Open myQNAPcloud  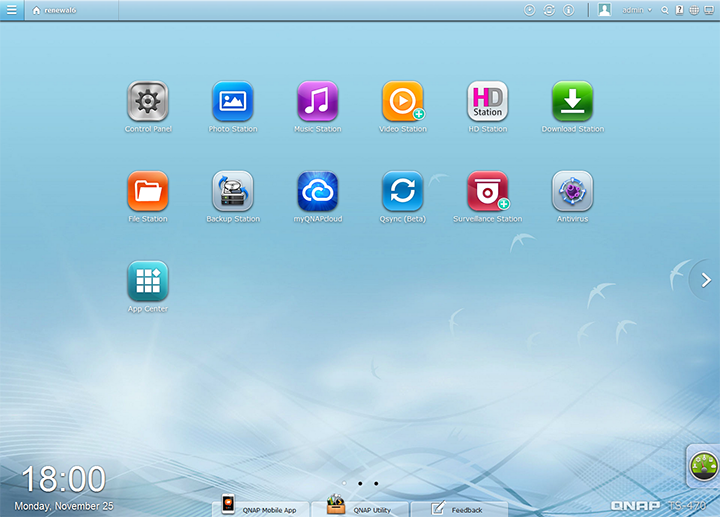pos(318,191)
